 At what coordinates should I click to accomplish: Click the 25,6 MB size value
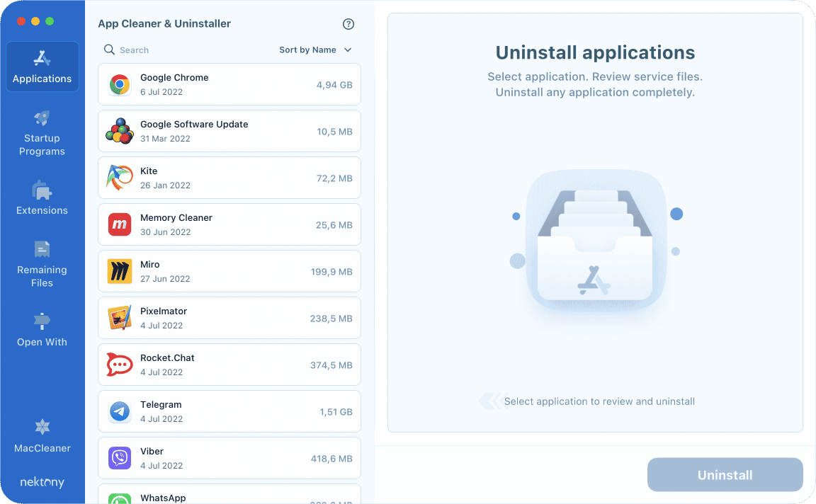pos(334,225)
